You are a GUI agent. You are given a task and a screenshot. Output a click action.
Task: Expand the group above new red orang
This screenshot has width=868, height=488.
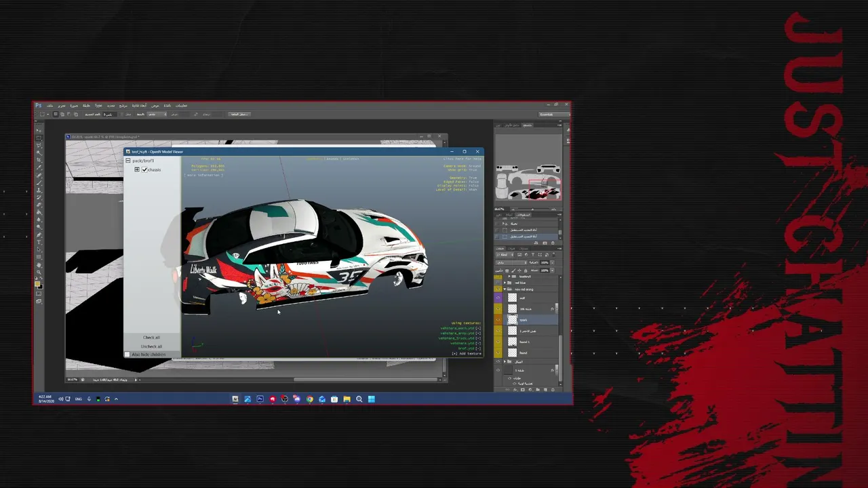[x=506, y=283]
